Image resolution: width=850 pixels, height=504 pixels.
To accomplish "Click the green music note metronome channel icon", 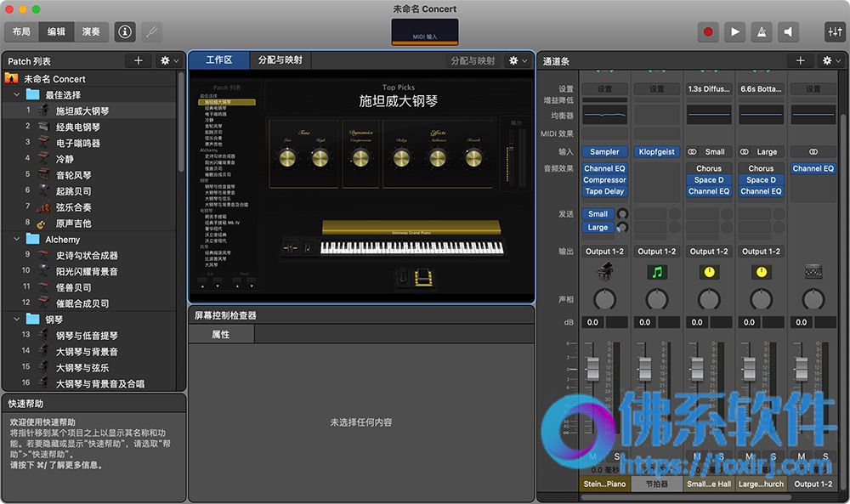I will click(x=657, y=272).
